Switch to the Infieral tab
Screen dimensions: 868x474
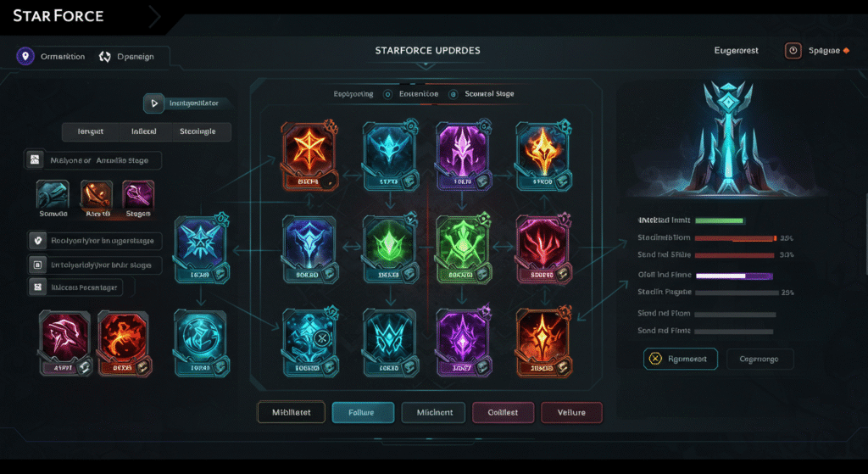coord(144,131)
